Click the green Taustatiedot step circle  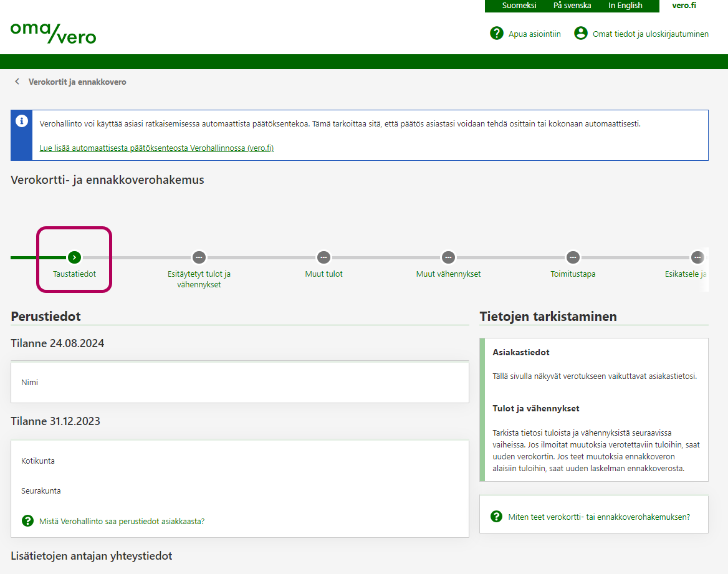(74, 257)
